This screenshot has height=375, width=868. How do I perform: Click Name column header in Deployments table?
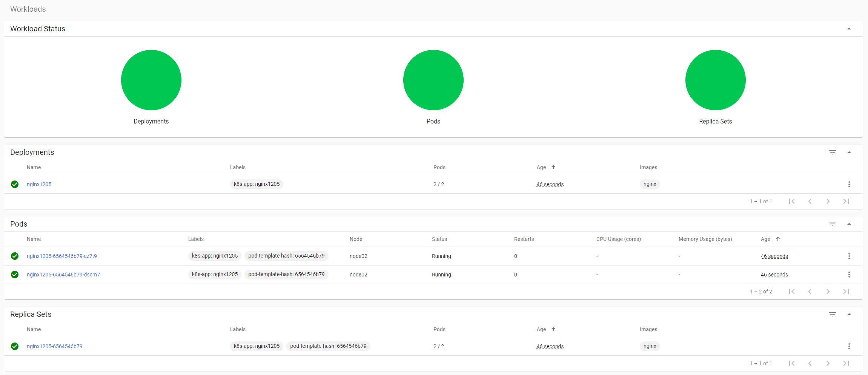pos(34,167)
